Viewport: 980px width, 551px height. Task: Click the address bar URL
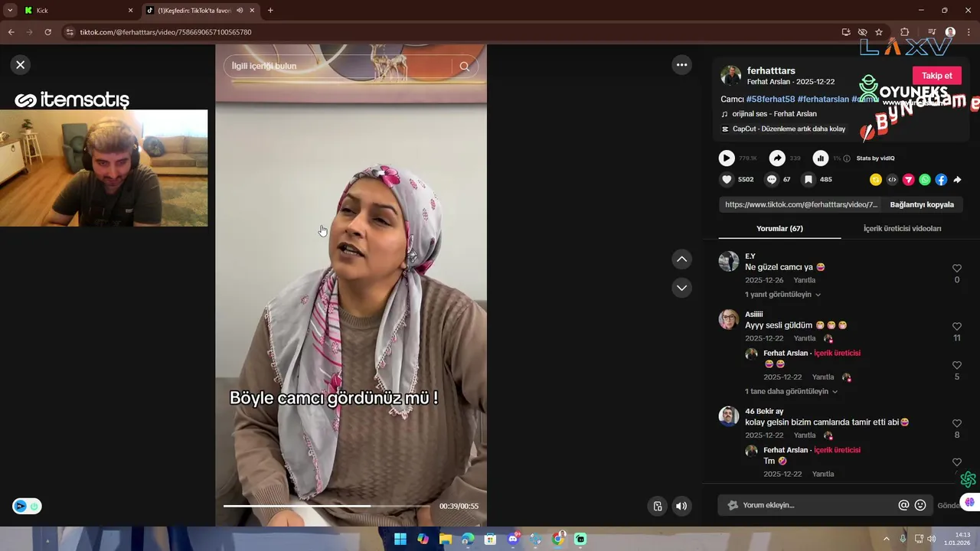[x=165, y=32]
